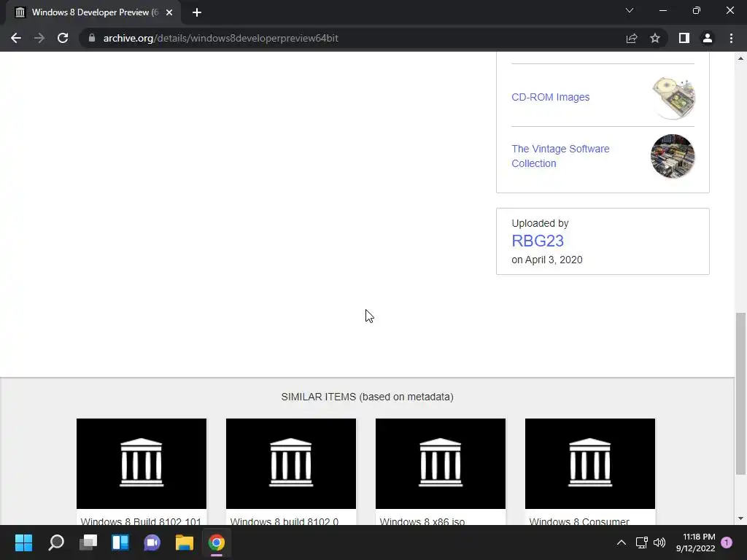Click the scrollbar up arrow
This screenshot has height=560, width=747.
tap(740, 58)
